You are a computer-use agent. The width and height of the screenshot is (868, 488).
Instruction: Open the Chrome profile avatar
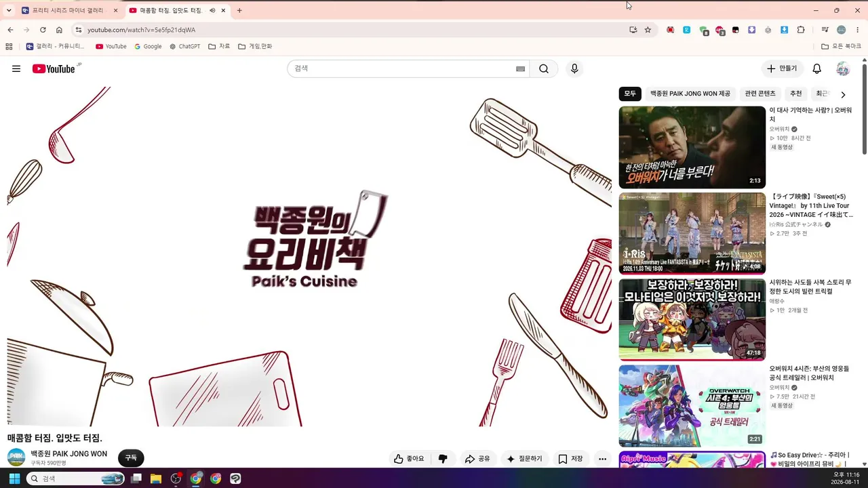point(842,30)
